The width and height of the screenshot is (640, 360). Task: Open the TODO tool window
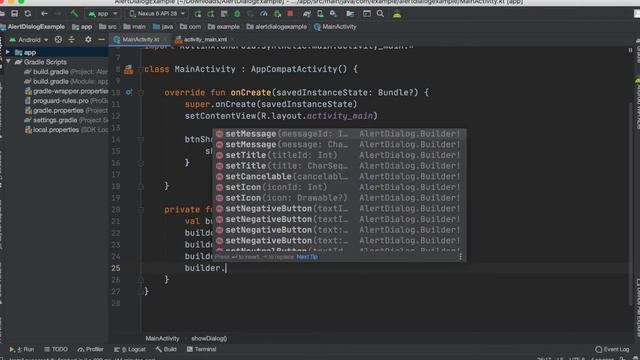[x=56, y=349]
